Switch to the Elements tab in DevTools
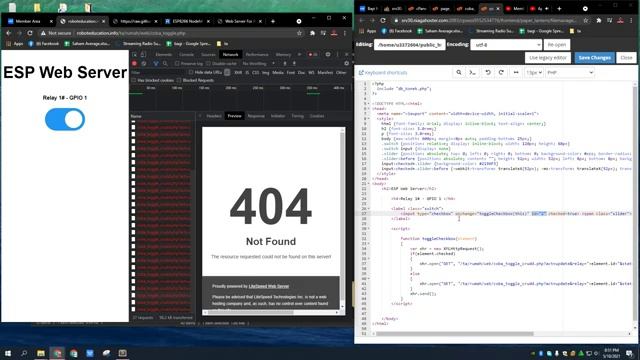 (164, 54)
